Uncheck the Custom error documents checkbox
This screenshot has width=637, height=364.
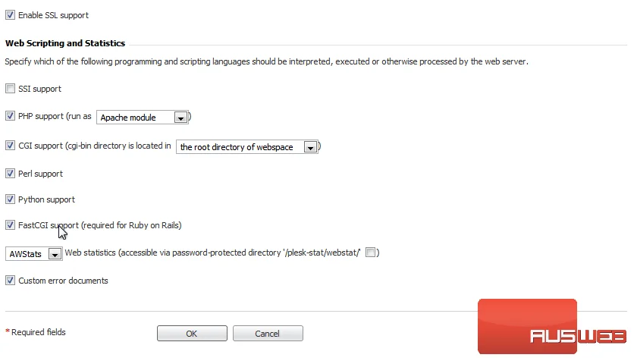(10, 281)
